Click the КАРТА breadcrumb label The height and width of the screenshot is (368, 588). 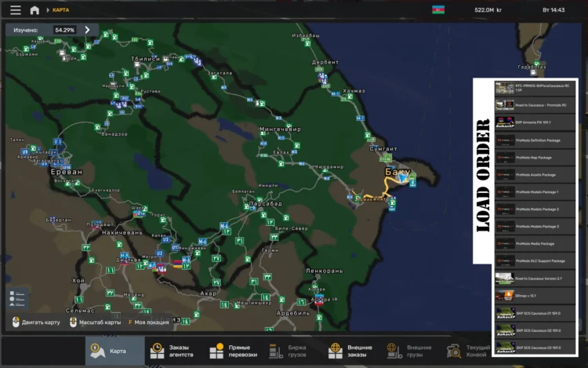(60, 10)
